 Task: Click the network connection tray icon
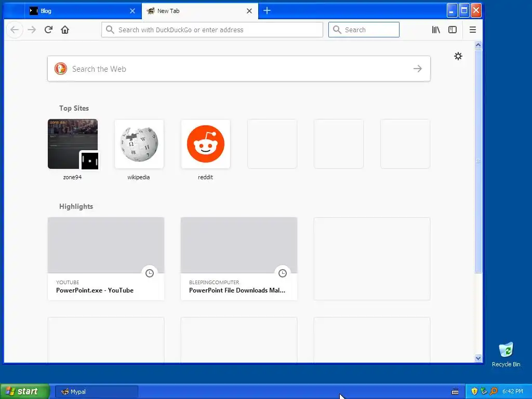pos(484,391)
